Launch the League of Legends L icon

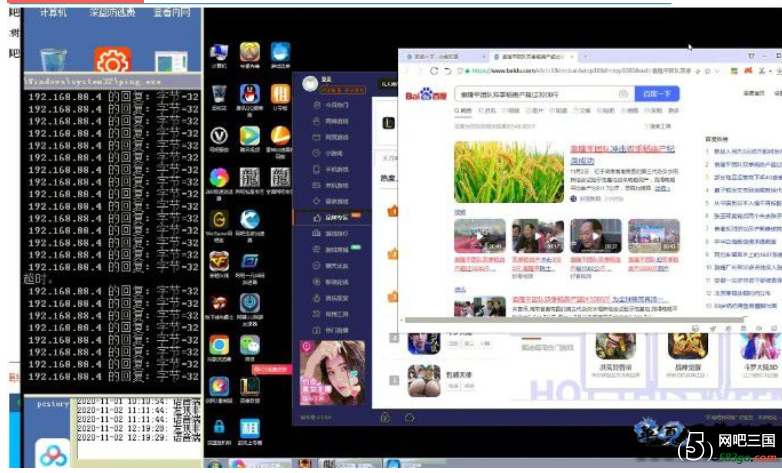[249, 387]
